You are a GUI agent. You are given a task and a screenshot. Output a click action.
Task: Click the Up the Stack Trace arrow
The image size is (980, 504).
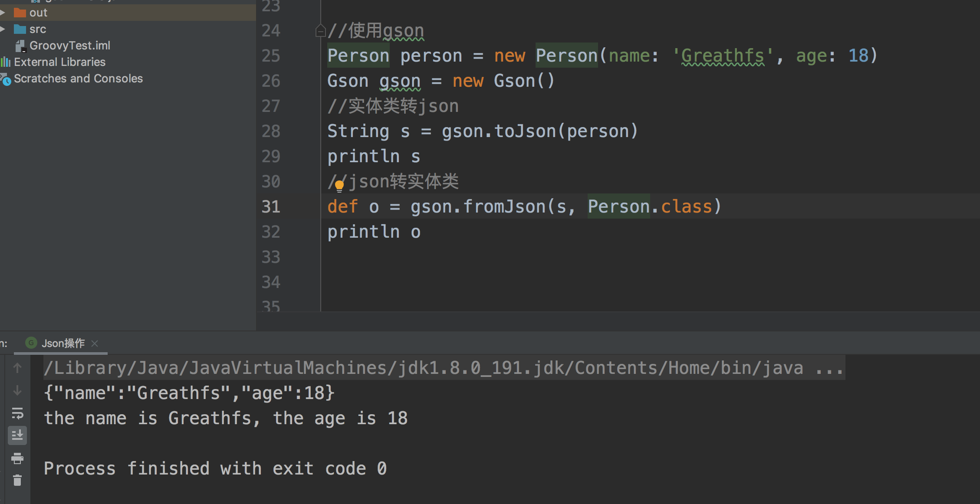pyautogui.click(x=17, y=368)
